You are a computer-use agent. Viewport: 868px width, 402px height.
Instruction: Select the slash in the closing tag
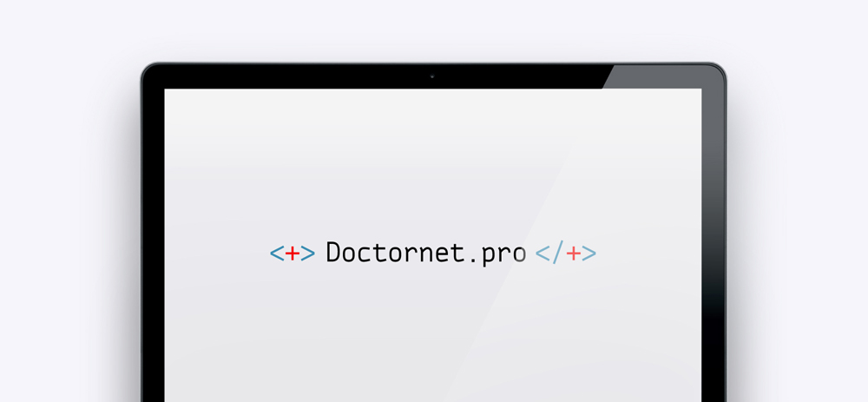pyautogui.click(x=558, y=254)
